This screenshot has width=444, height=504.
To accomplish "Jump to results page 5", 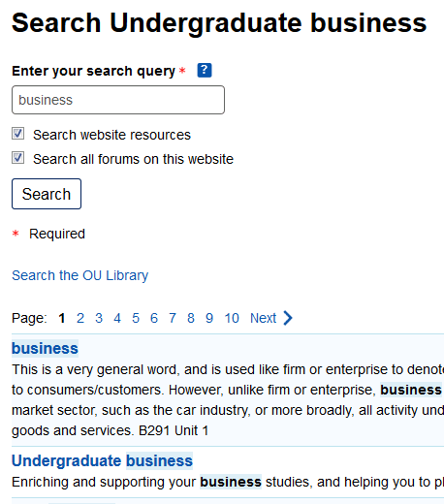I will (136, 318).
